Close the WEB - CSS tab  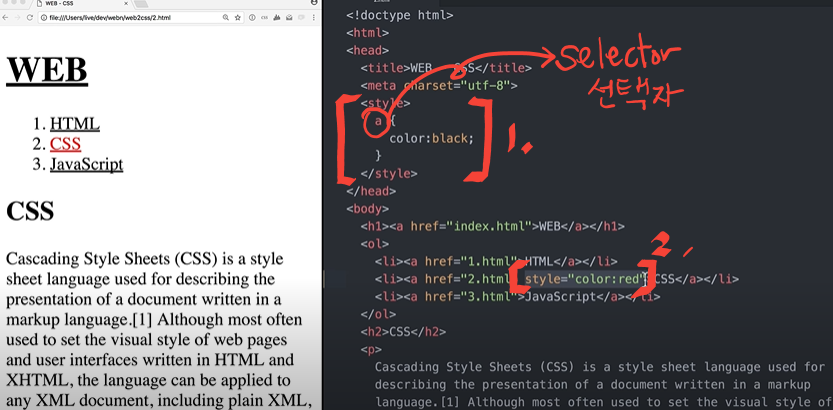pyautogui.click(x=126, y=4)
